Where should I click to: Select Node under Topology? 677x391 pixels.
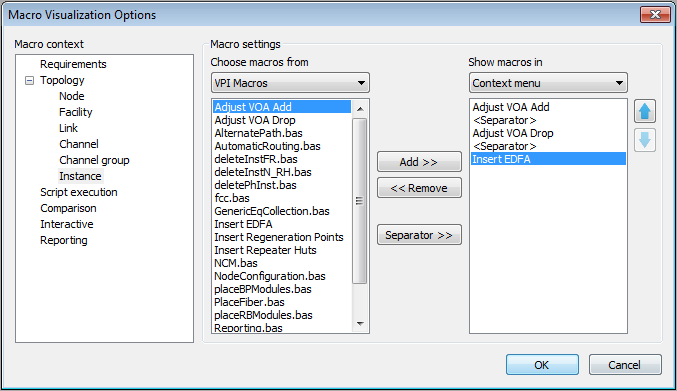[x=72, y=96]
